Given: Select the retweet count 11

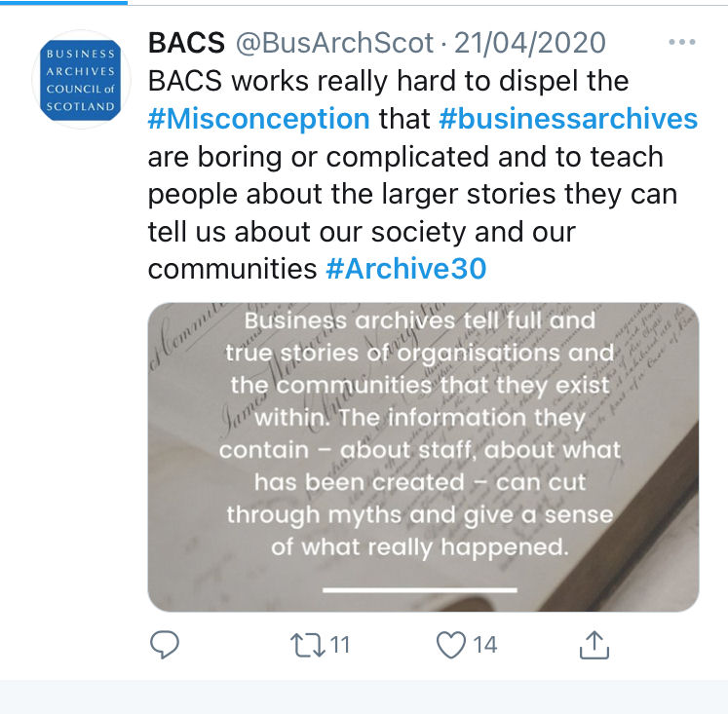Looking at the screenshot, I should click(x=340, y=645).
